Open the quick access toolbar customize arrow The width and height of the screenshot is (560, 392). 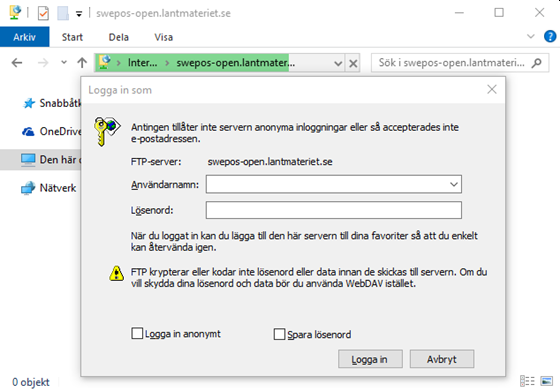point(79,14)
